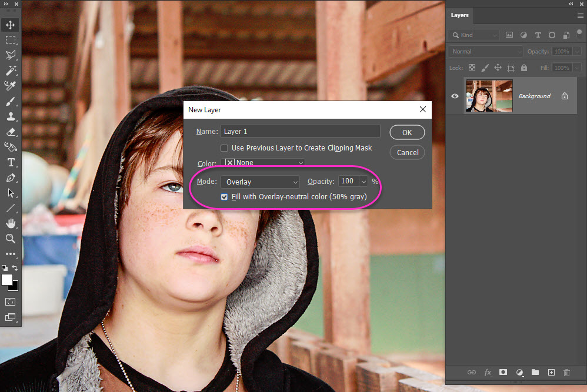Toggle prevent artboard auto-nesting lock
Viewport: 587px width, 392px height.
[x=511, y=68]
